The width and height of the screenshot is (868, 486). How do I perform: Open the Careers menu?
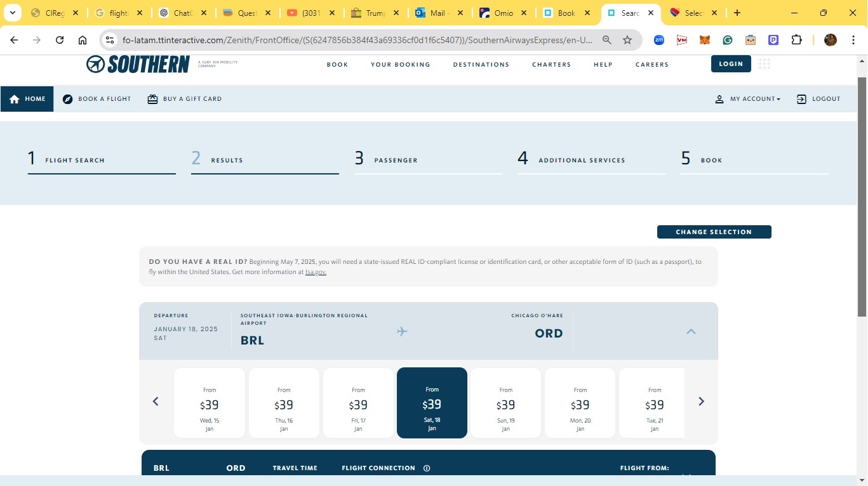coord(652,65)
